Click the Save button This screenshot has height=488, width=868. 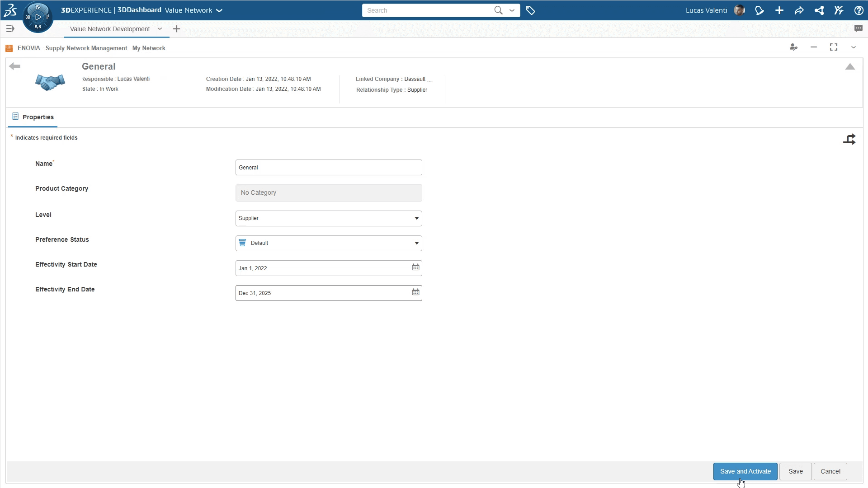[796, 471]
